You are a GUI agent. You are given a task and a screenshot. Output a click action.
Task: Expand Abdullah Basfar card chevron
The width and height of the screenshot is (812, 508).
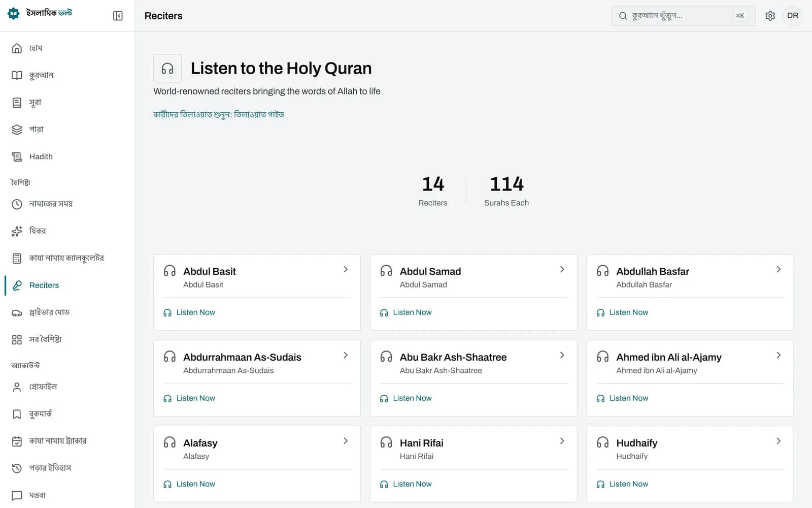(779, 269)
